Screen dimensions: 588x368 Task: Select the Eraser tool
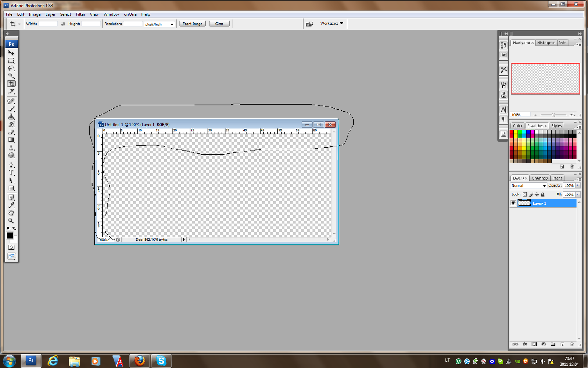click(11, 132)
